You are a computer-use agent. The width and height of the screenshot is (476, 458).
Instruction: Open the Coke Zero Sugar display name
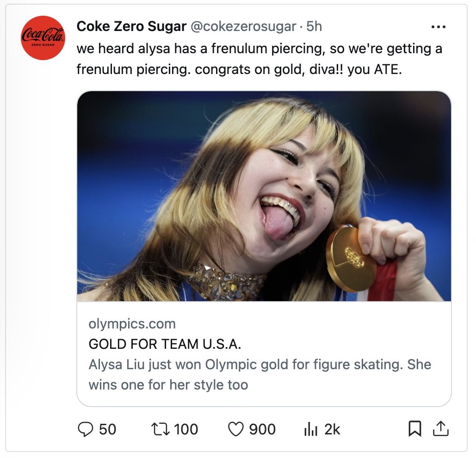(131, 26)
